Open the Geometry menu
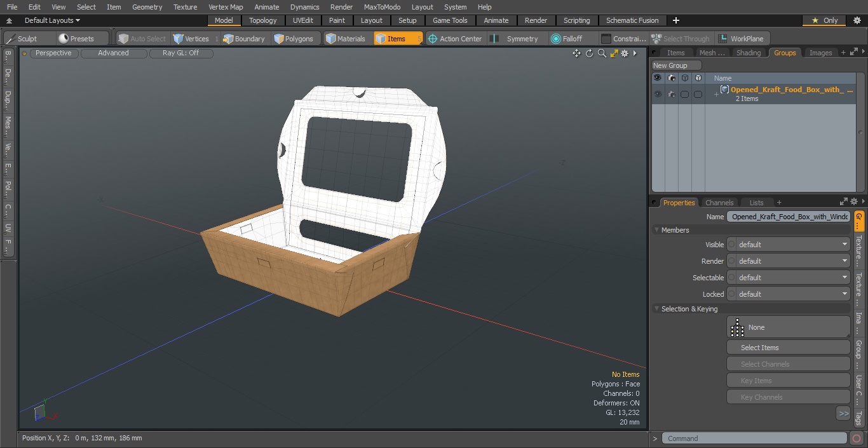The width and height of the screenshot is (868, 448). point(147,7)
